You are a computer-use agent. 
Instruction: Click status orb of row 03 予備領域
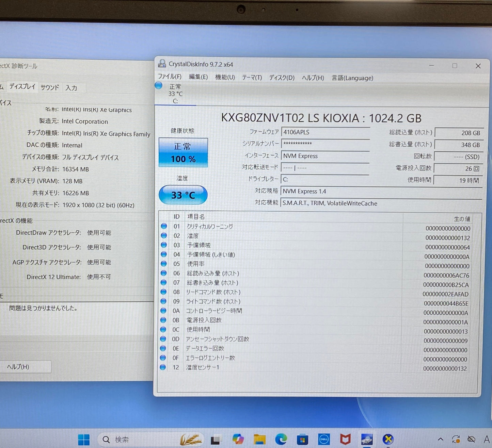coord(164,245)
